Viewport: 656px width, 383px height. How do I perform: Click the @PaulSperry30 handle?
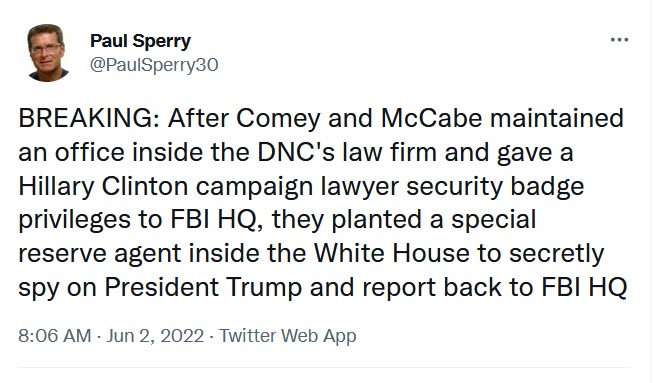pos(154,65)
